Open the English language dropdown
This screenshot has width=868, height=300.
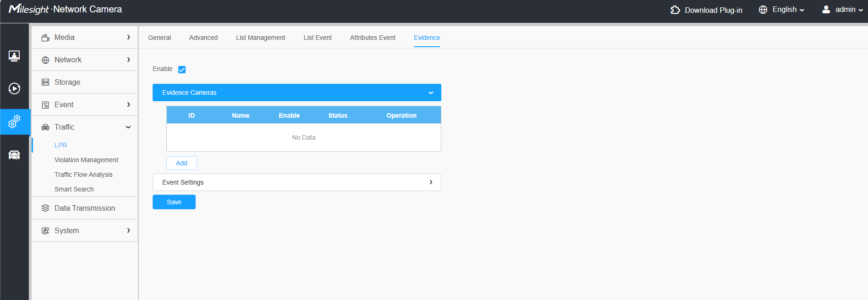coord(788,10)
